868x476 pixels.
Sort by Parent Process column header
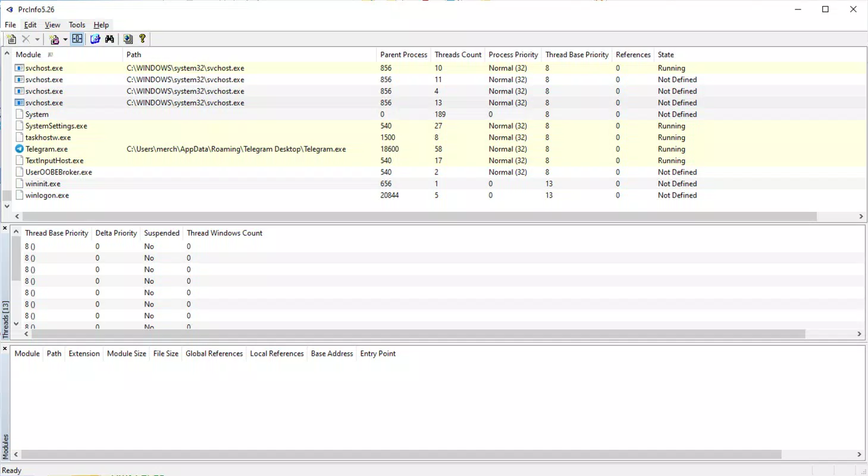tap(404, 55)
